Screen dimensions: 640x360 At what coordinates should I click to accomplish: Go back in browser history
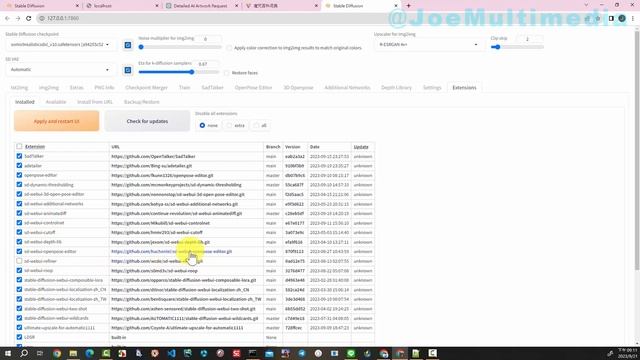[7, 18]
